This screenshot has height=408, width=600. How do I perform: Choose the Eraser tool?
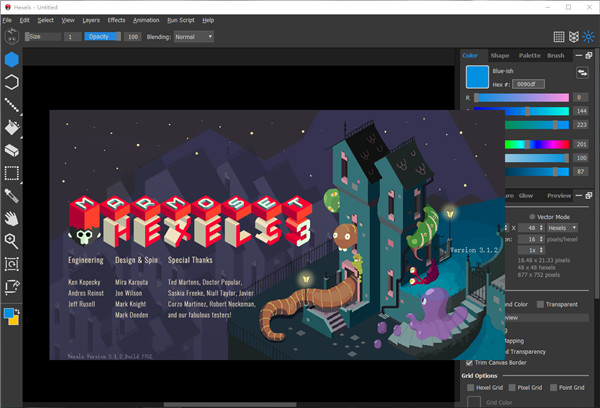11,150
